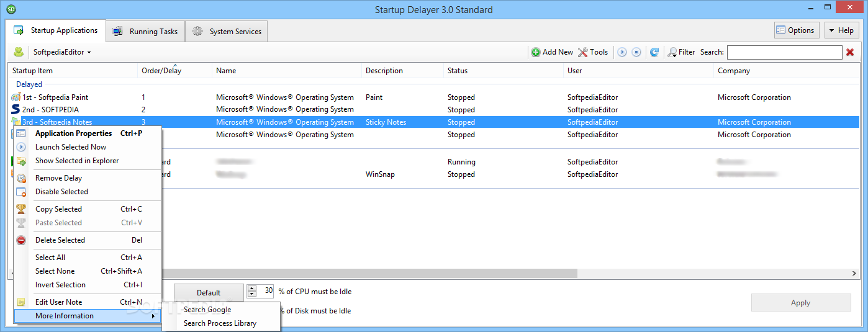
Task: Click Search Process Library in submenu
Action: pos(221,323)
